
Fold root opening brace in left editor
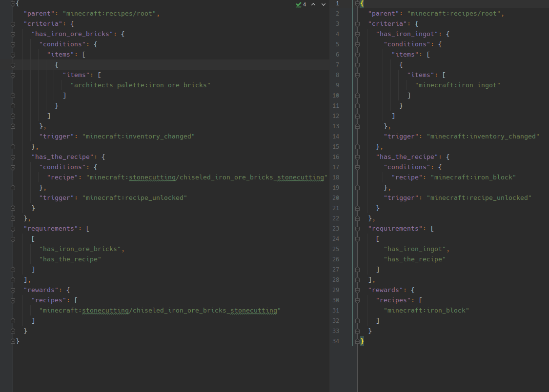[x=13, y=3]
